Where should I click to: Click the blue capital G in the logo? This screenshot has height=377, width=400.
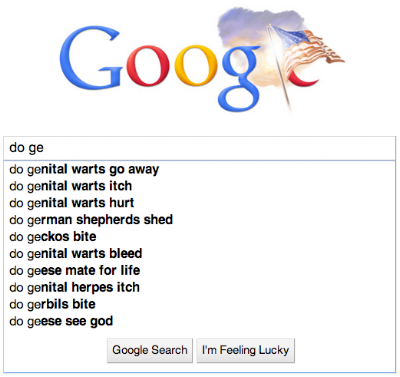pos(91,59)
